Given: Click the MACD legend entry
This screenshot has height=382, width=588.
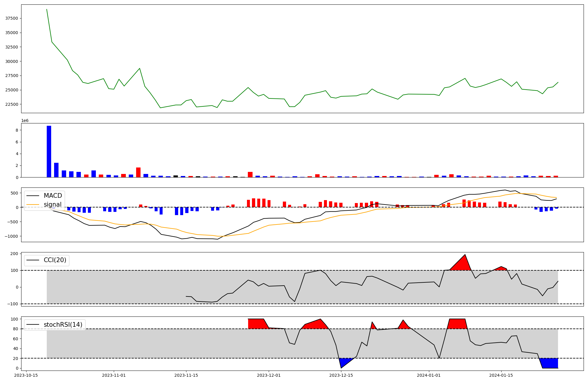Looking at the screenshot, I should click(x=53, y=196).
